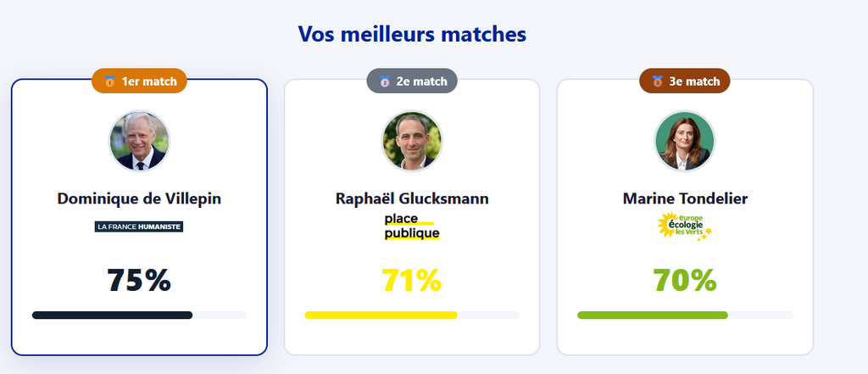The height and width of the screenshot is (374, 868).
Task: Click the Place Publique party logo
Action: click(412, 226)
